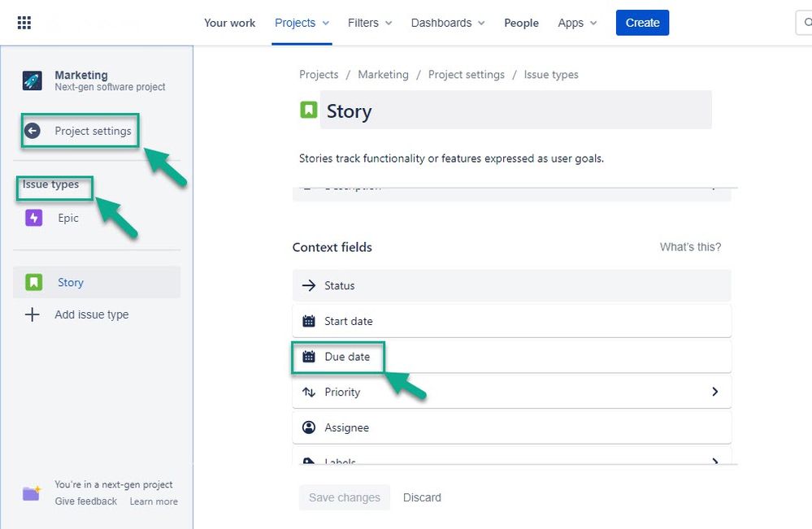Edit the Story name title field
This screenshot has width=812, height=529.
516,111
